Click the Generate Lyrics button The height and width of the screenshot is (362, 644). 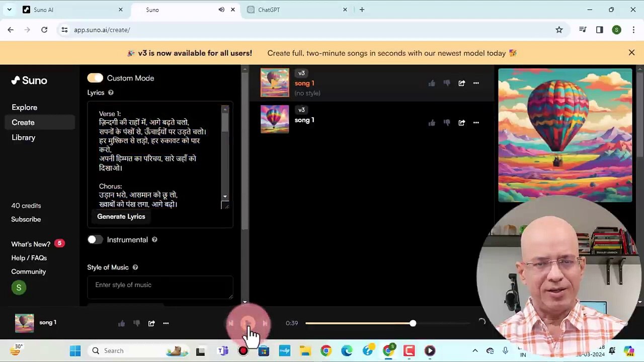121,216
